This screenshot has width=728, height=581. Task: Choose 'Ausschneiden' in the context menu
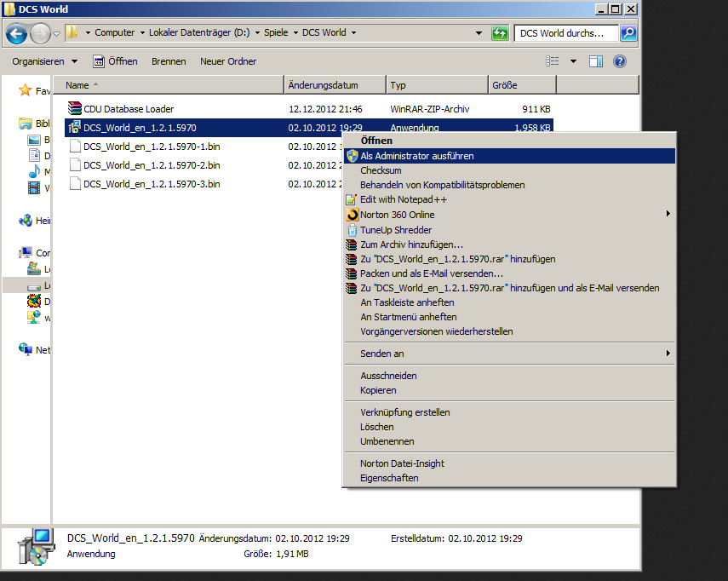509,376
